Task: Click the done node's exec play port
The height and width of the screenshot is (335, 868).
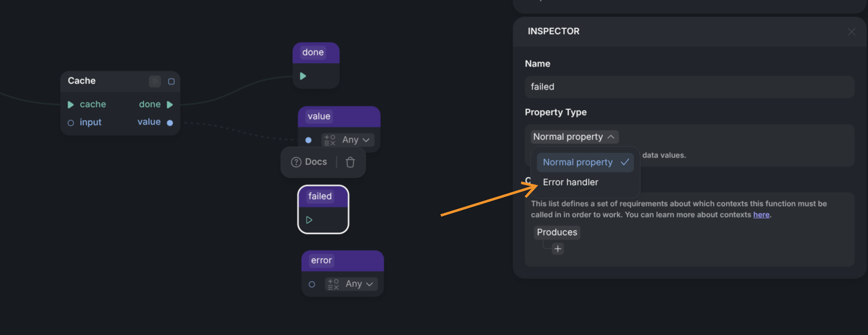Action: point(303,76)
